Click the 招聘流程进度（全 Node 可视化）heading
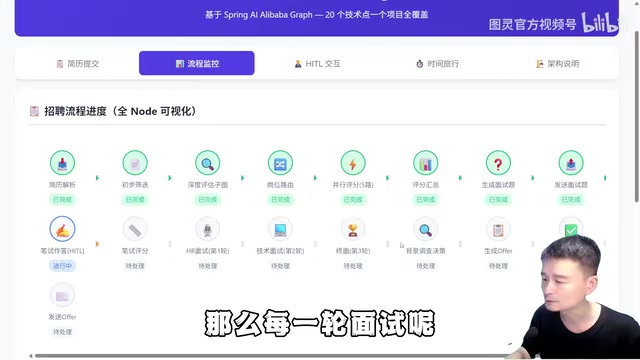Screen dimensions: 640x360 120,111
